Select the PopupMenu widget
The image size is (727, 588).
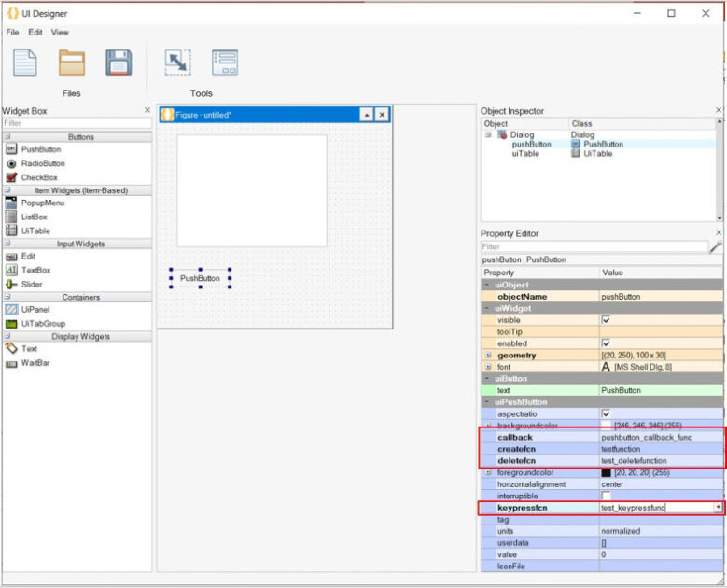42,203
